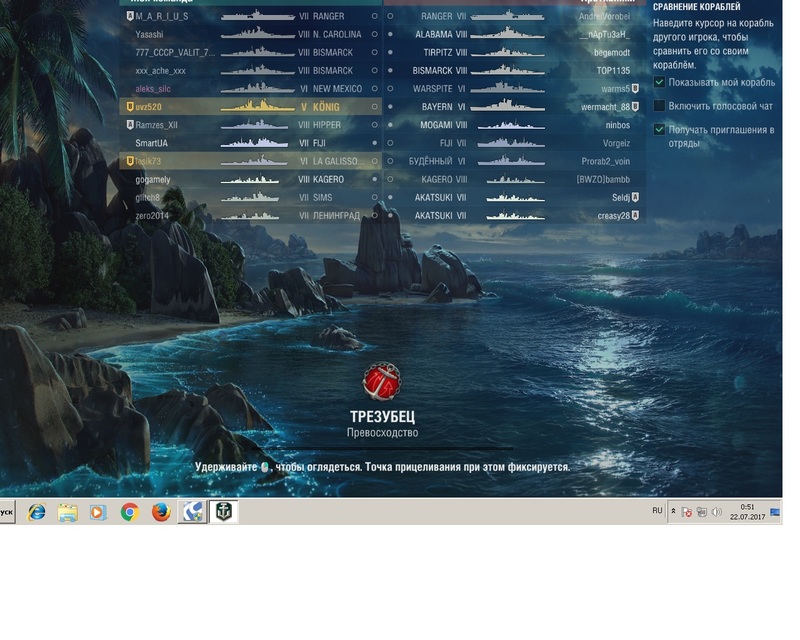Click the N. Carolina silhouette beside Yasashi
800x640 pixels.
pos(258,34)
